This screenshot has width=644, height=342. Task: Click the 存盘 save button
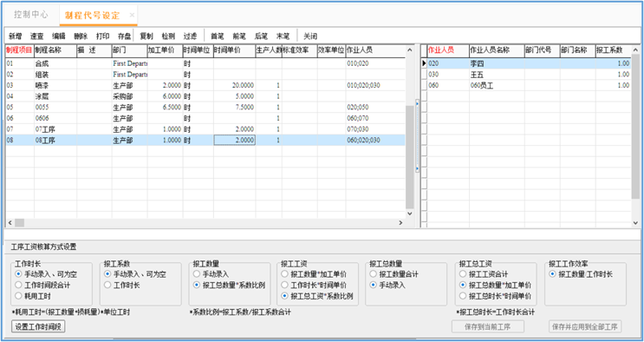[125, 36]
